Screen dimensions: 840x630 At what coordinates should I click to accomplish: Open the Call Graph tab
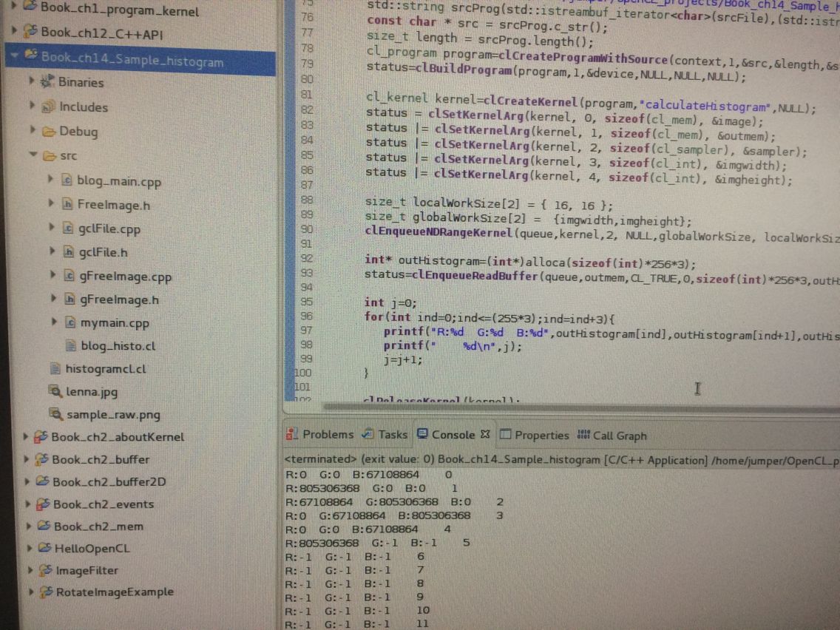612,436
